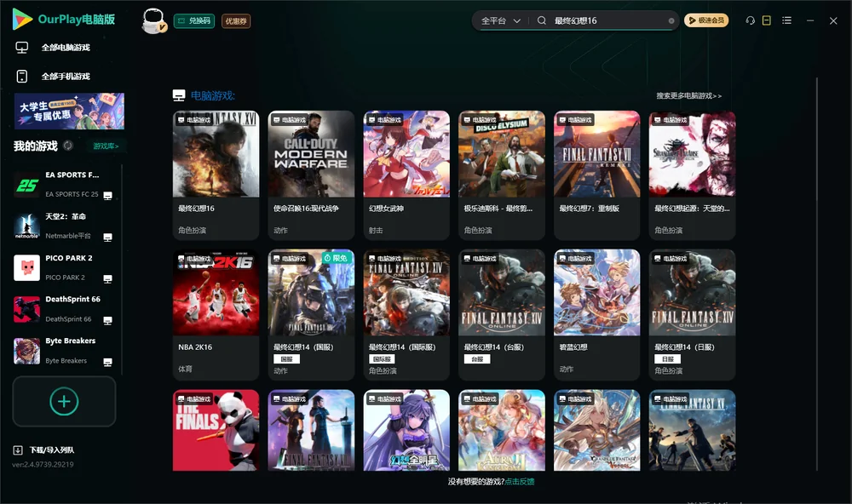Expand the 全平台 platform dropdown
The height and width of the screenshot is (504, 852).
[500, 20]
